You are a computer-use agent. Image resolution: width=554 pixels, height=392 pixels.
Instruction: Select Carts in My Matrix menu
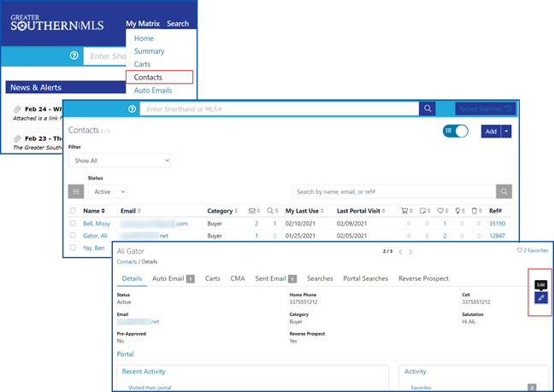142,64
